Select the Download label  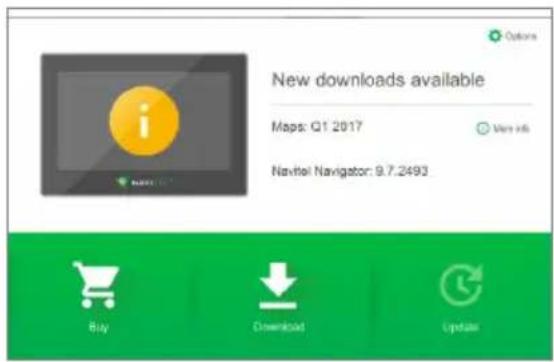pos(279,327)
